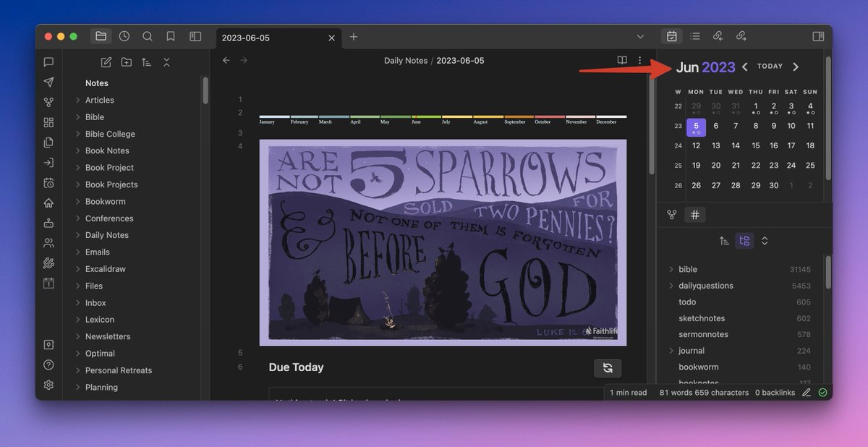Screen dimensions: 868x447
Task: Click the tag pane scrollbar
Action: click(x=828, y=273)
